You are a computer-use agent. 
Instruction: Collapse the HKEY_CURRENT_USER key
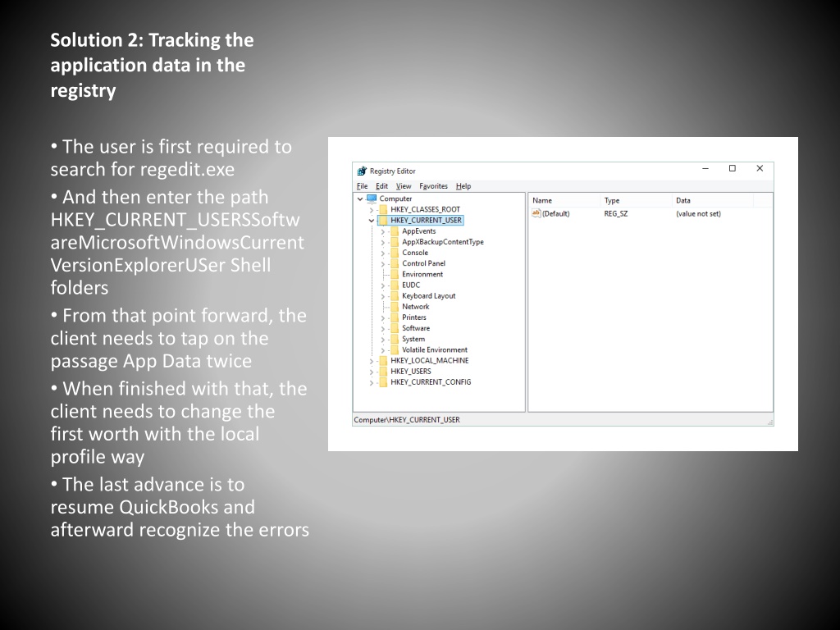click(372, 220)
